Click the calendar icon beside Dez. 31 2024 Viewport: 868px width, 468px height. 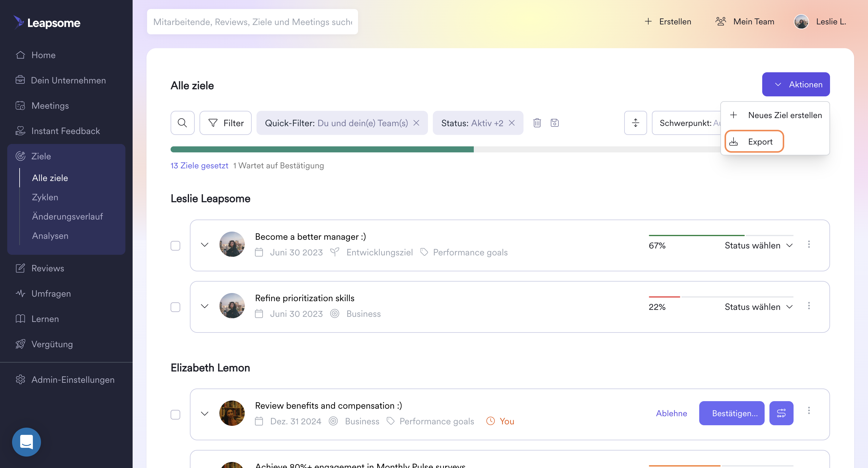point(259,421)
